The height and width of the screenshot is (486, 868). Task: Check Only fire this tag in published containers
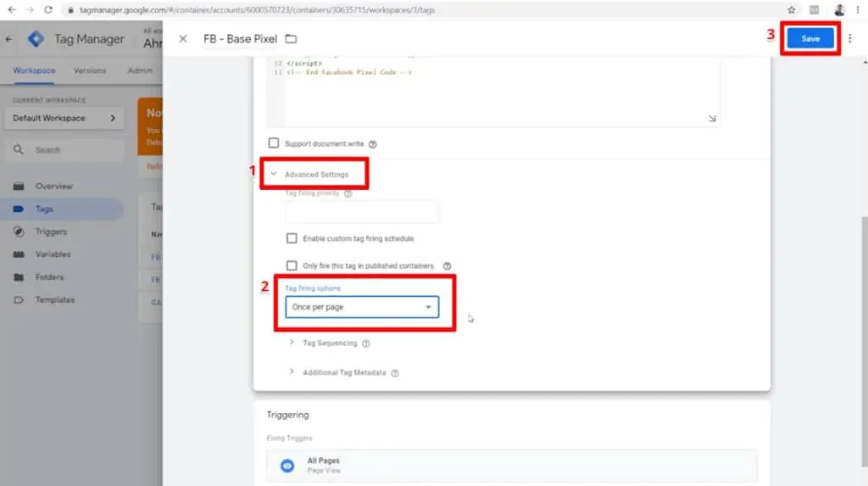[292, 265]
